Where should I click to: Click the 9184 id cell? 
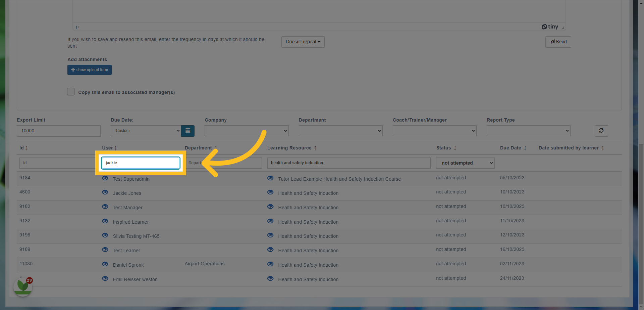tap(25, 178)
